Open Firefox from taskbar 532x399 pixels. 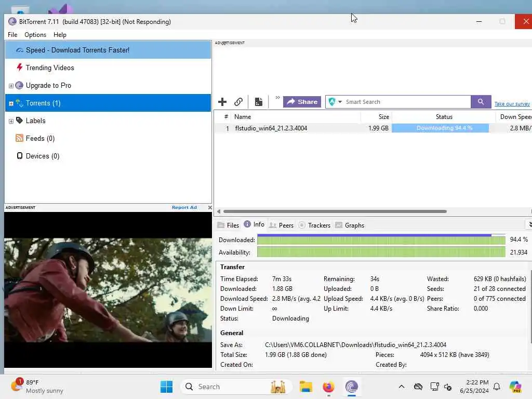point(328,387)
